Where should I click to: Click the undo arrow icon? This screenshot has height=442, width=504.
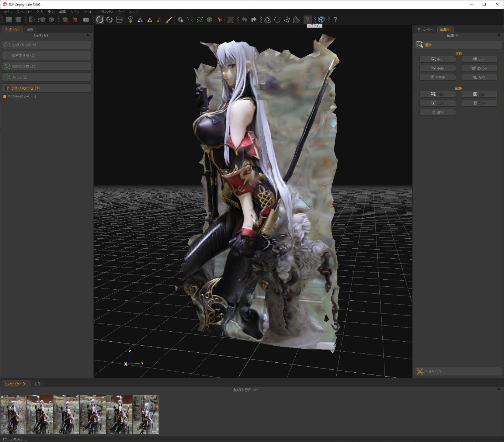pos(244,20)
